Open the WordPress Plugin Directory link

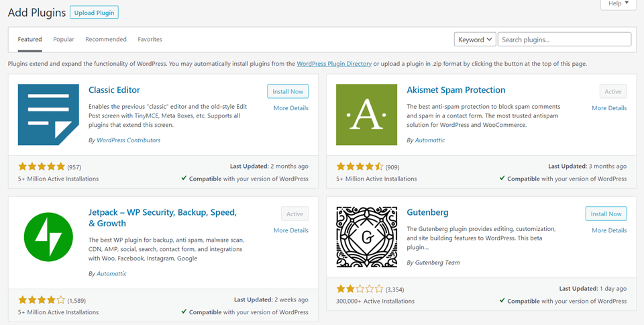(334, 64)
